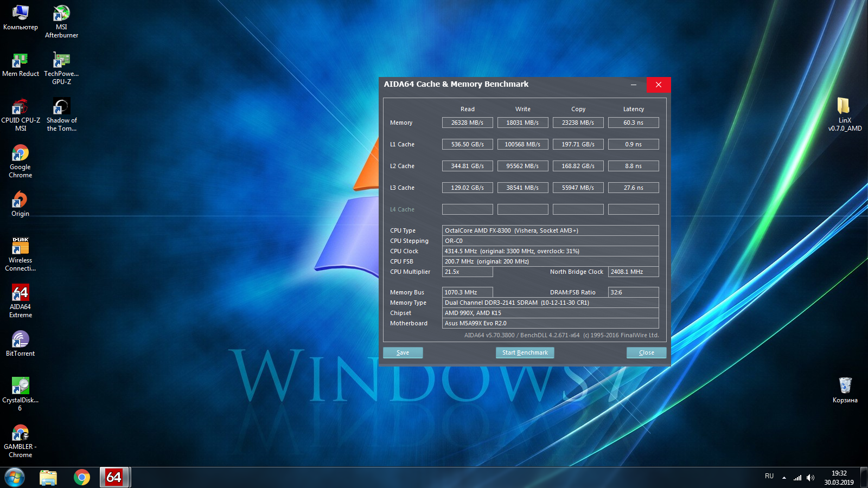The height and width of the screenshot is (488, 868).
Task: Select the TechPowerUp GPU-Z desktop shortcut
Action: (x=61, y=68)
